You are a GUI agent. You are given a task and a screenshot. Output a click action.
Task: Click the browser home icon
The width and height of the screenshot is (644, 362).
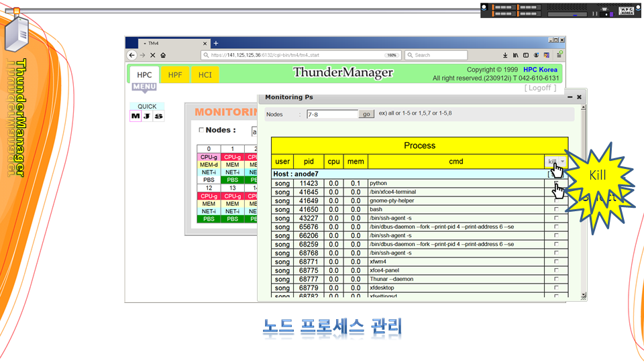tap(163, 56)
